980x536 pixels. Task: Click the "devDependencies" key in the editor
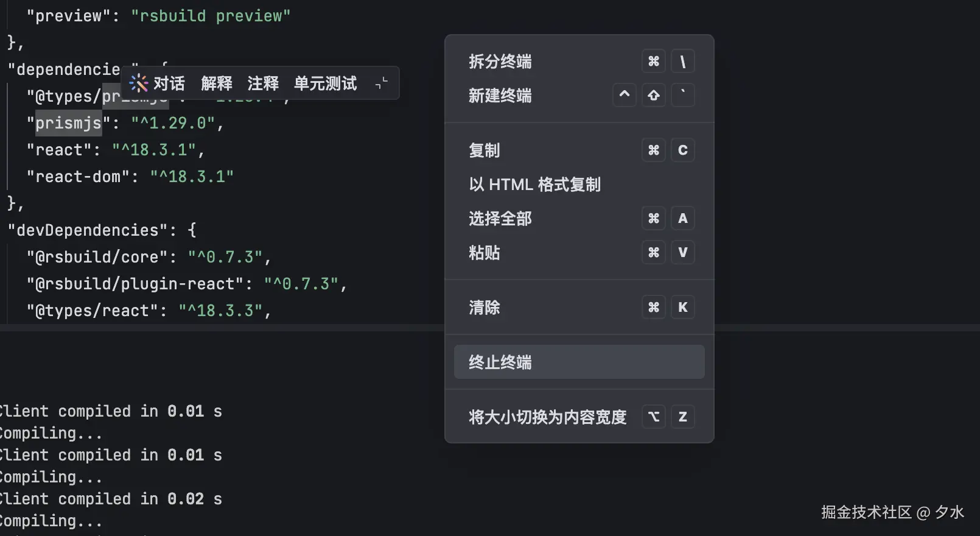[x=88, y=230]
